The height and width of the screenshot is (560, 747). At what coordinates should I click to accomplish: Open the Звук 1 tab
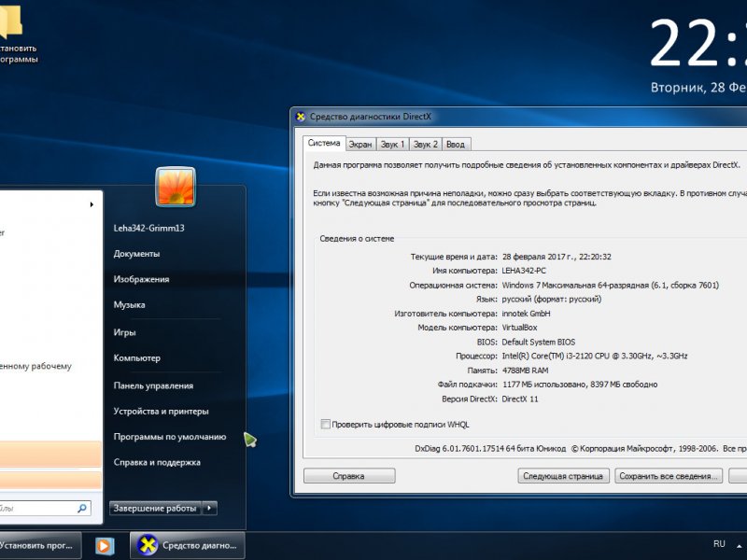[x=392, y=145]
